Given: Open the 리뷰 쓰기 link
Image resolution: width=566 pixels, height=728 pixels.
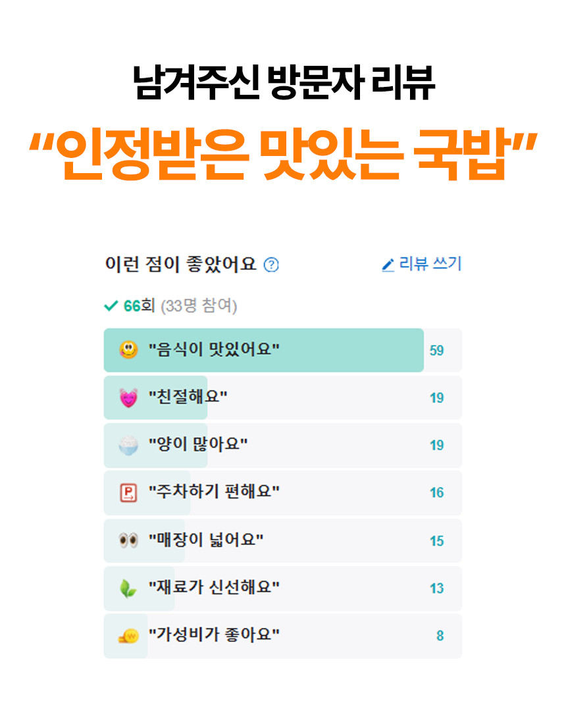Looking at the screenshot, I should tap(430, 265).
